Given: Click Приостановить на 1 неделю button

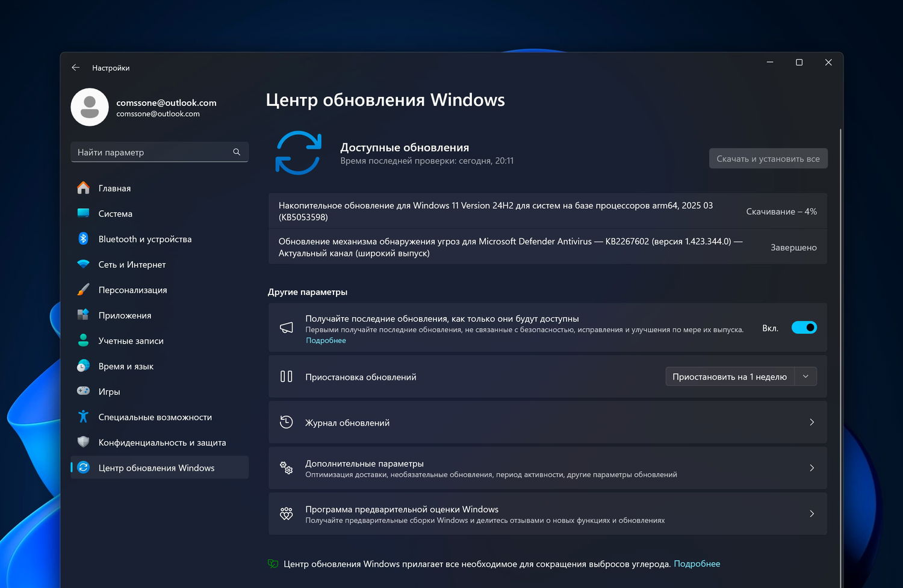Looking at the screenshot, I should coord(730,377).
